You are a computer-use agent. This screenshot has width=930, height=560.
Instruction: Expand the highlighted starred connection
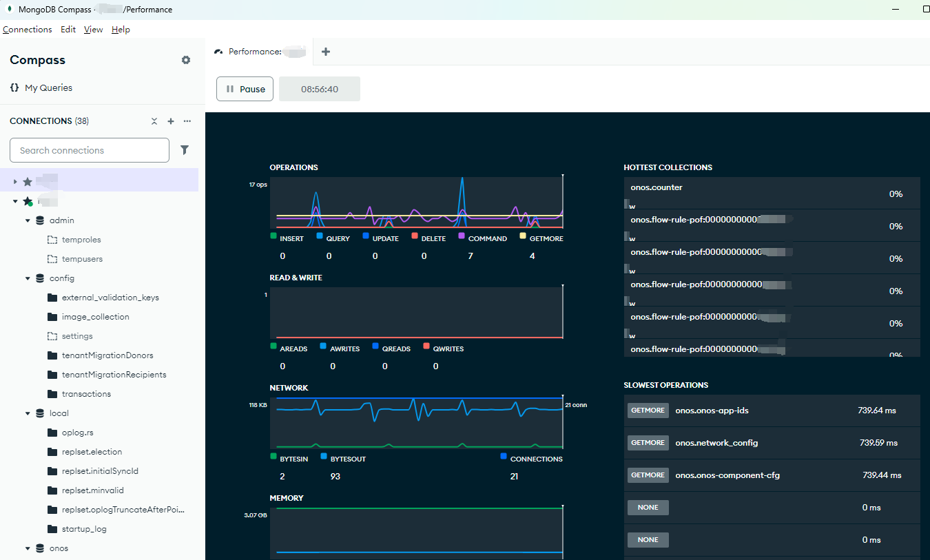pyautogui.click(x=15, y=182)
